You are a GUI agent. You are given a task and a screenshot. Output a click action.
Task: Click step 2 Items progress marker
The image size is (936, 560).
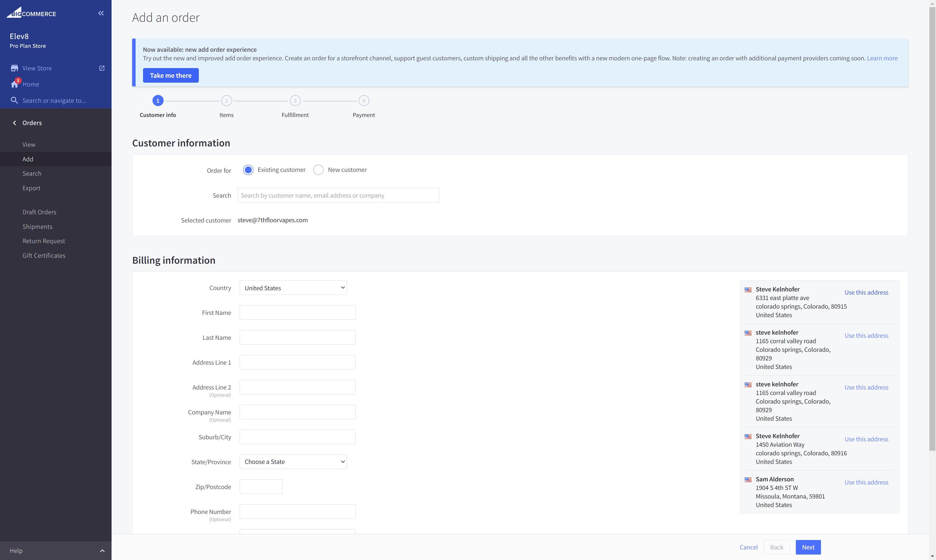click(227, 101)
